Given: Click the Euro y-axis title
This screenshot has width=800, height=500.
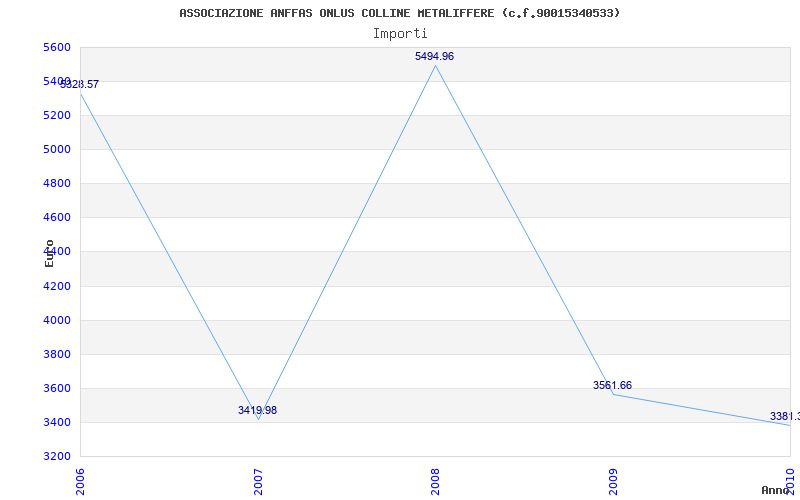Looking at the screenshot, I should pyautogui.click(x=49, y=253).
